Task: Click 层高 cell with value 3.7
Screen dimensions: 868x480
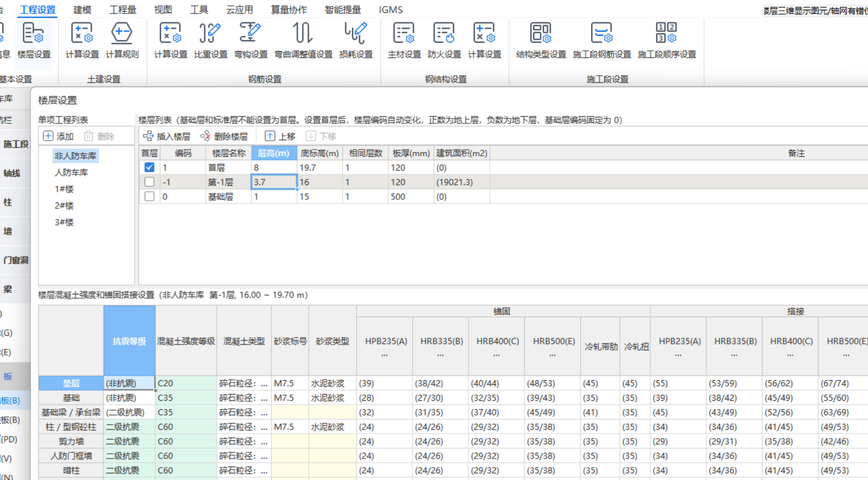Action: point(274,182)
